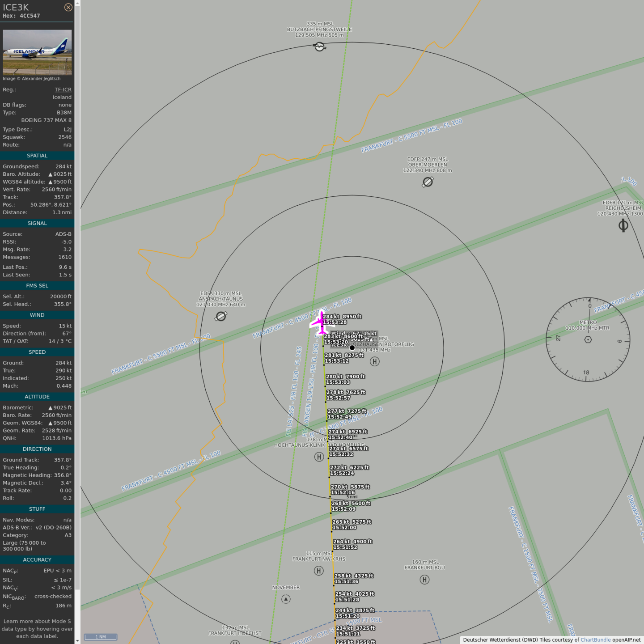Click the Holzhausen Rotorflug heliport symbol
644x644 pixels.
[x=375, y=361]
